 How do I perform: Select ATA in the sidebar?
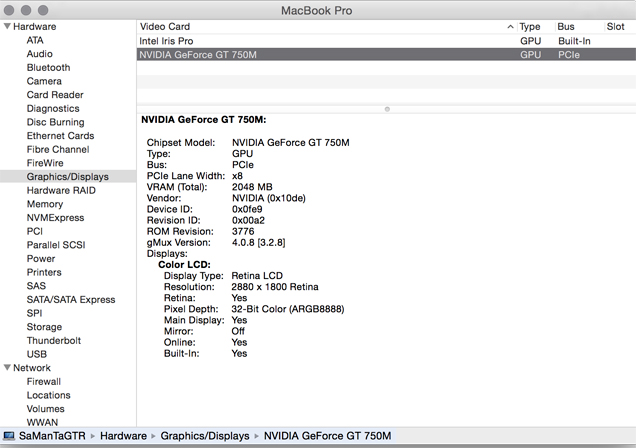(35, 40)
